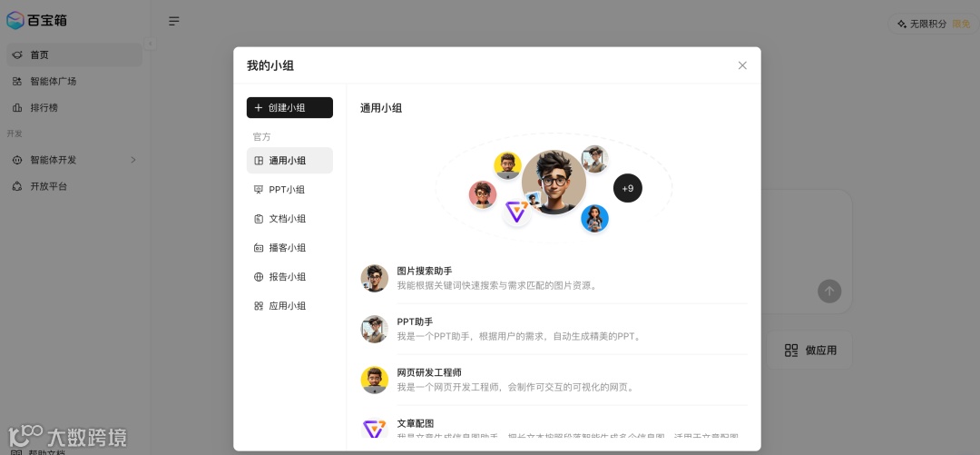This screenshot has width=980, height=455.
Task: Go to 排行榜 in the sidebar
Action: [74, 108]
